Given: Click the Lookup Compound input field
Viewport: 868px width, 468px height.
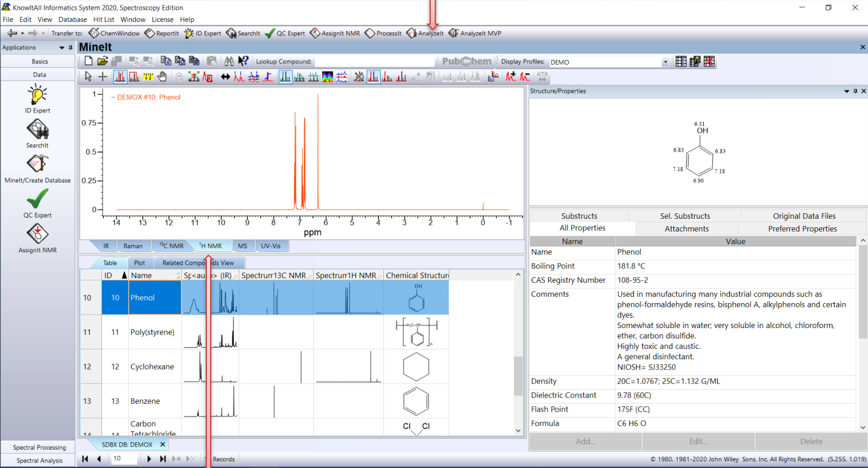Looking at the screenshot, I should coord(375,62).
